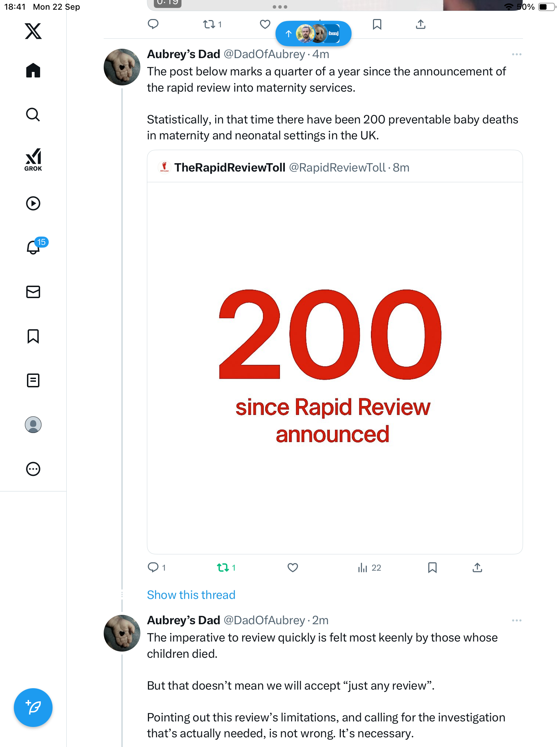Open sidebar Bookmarks page
Image resolution: width=560 pixels, height=747 pixels.
click(33, 336)
